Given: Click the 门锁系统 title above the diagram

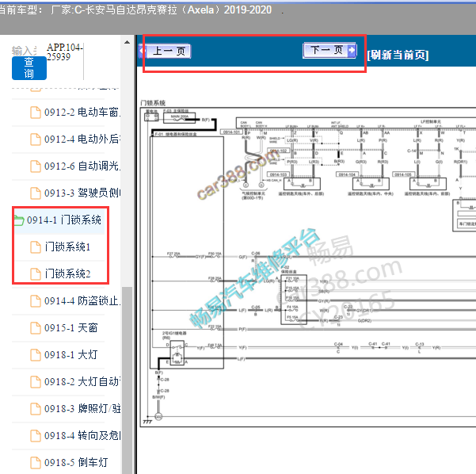Looking at the screenshot, I should point(153,103).
